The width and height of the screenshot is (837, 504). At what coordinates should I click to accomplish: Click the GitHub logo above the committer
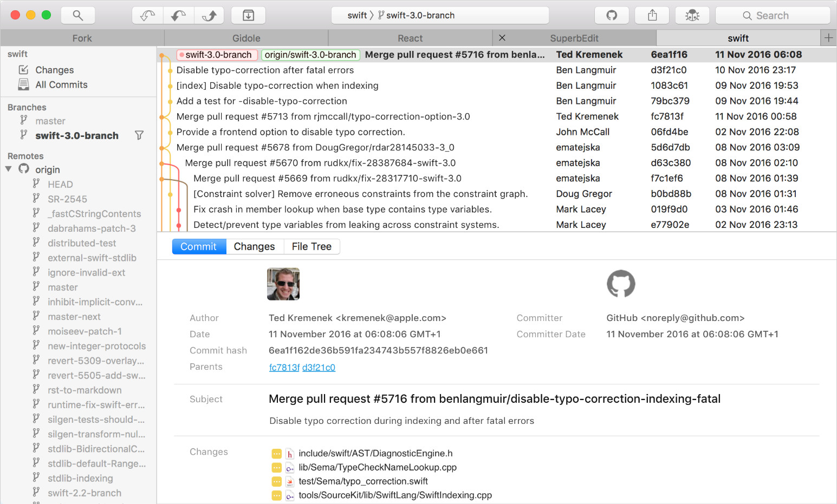pyautogui.click(x=621, y=284)
